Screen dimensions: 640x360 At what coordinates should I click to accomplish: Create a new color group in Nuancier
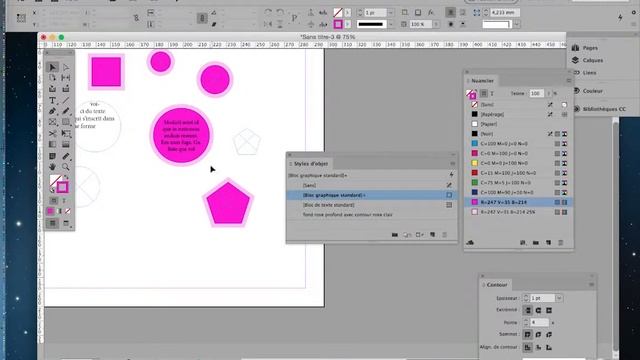[536, 243]
